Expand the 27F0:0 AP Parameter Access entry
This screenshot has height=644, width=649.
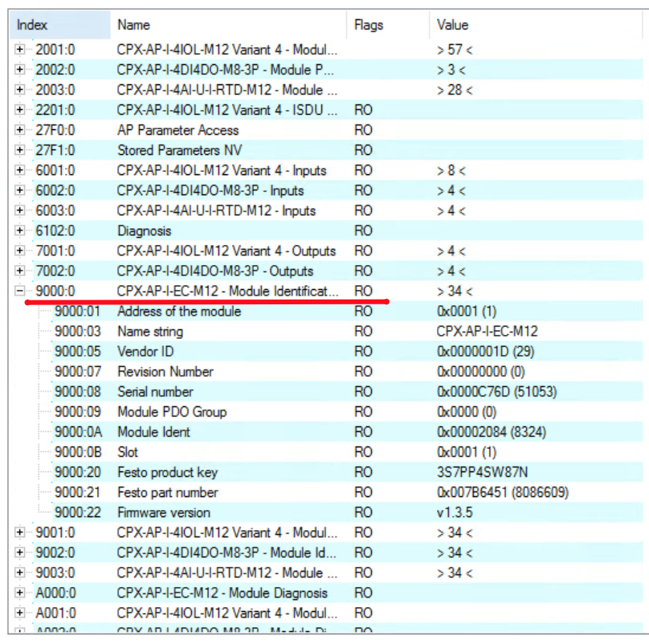pos(19,130)
